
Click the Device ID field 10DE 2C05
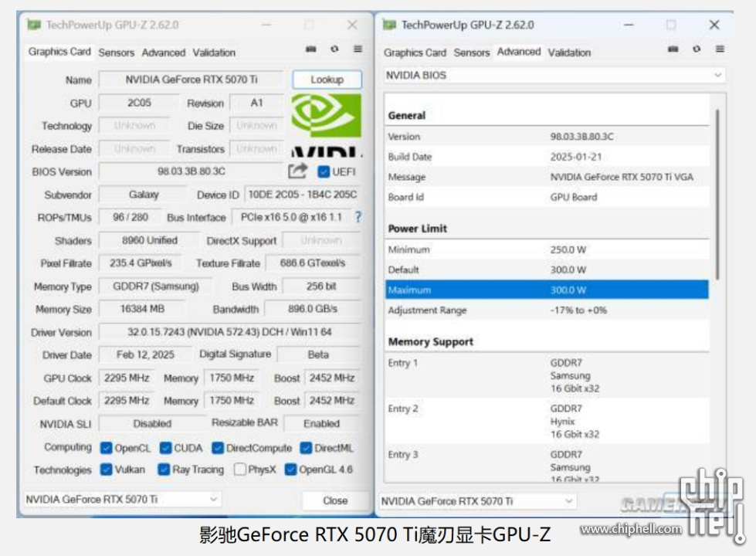302,195
